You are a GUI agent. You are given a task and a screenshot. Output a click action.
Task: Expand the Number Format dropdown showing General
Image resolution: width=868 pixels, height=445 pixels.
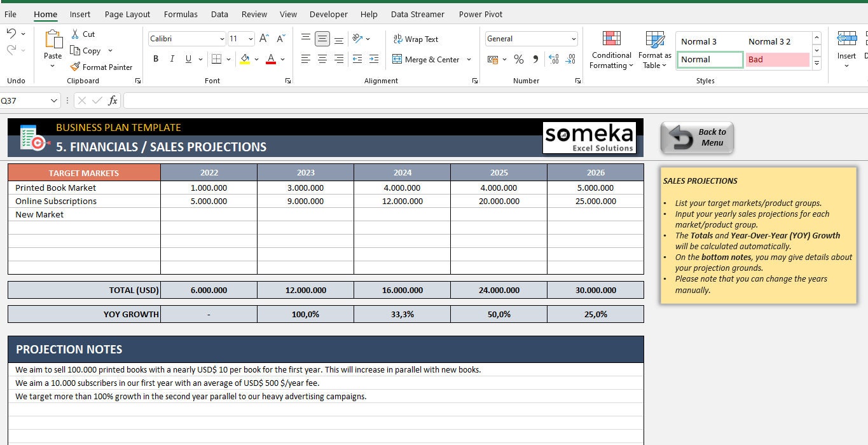pyautogui.click(x=573, y=39)
